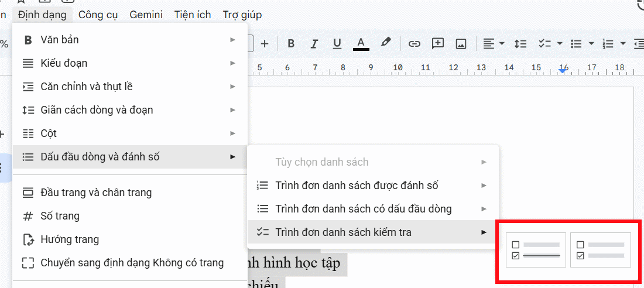Toggle underline formatting in toolbar

tap(337, 43)
